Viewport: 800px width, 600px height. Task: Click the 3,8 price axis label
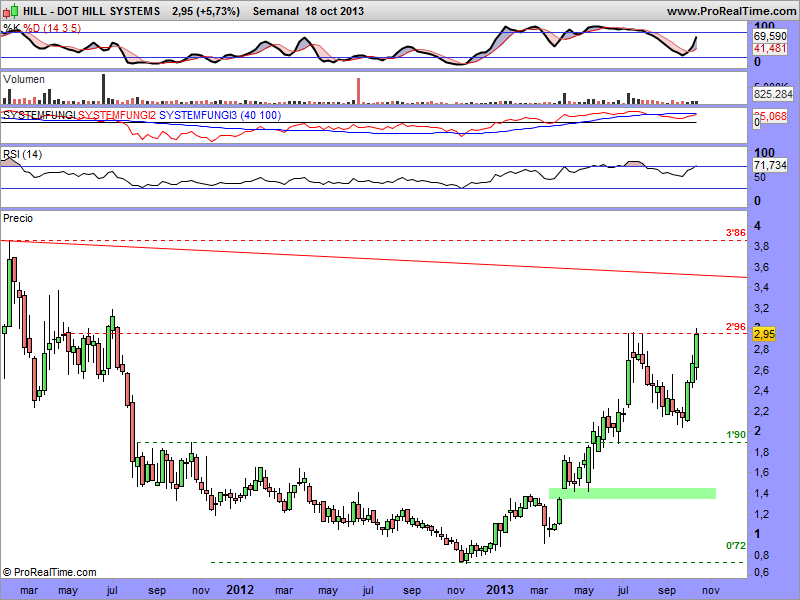coord(762,246)
